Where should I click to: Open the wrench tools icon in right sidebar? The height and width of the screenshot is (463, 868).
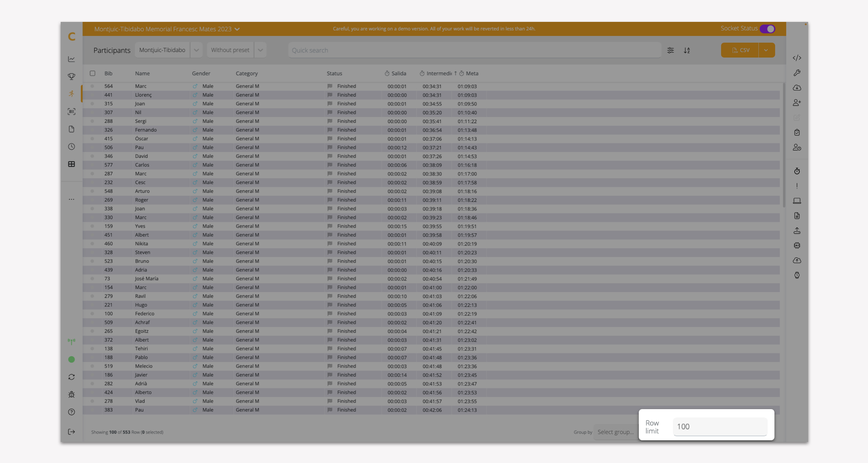tap(797, 73)
